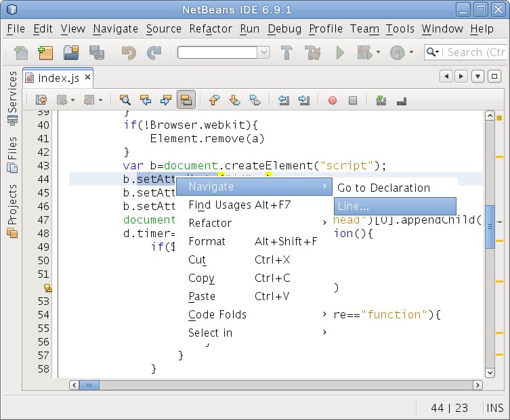The height and width of the screenshot is (420, 510).
Task: Click the Last Edit location icon
Action: tap(41, 100)
